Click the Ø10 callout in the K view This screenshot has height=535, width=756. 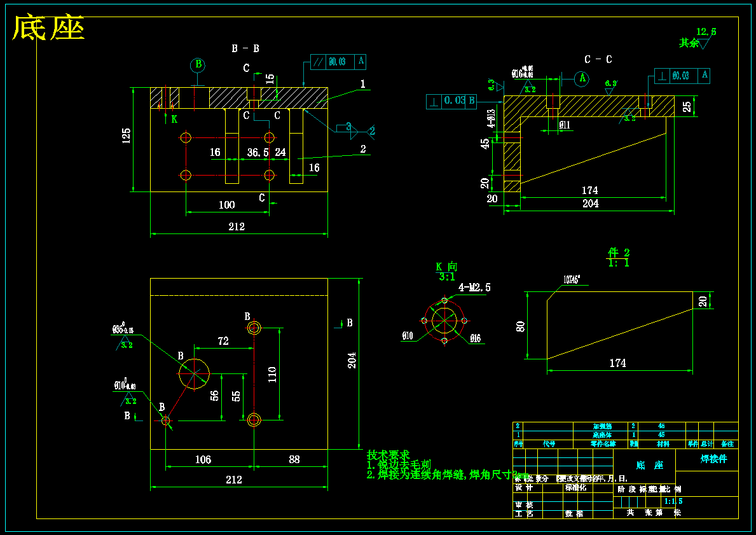point(408,337)
